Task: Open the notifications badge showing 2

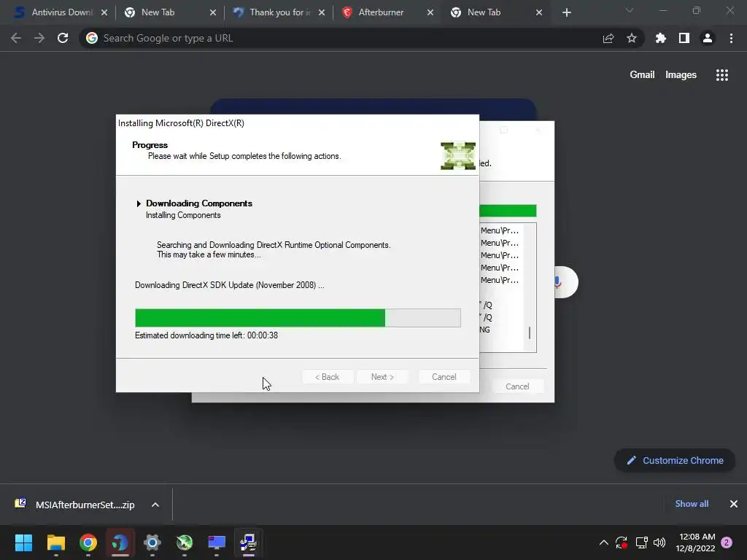Action: [727, 542]
